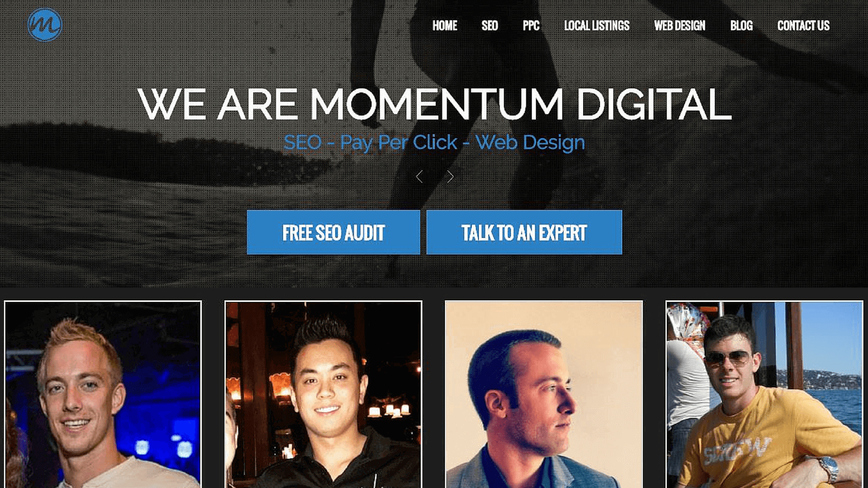Image resolution: width=868 pixels, height=488 pixels.
Task: Open the Home menu item
Action: pos(445,25)
